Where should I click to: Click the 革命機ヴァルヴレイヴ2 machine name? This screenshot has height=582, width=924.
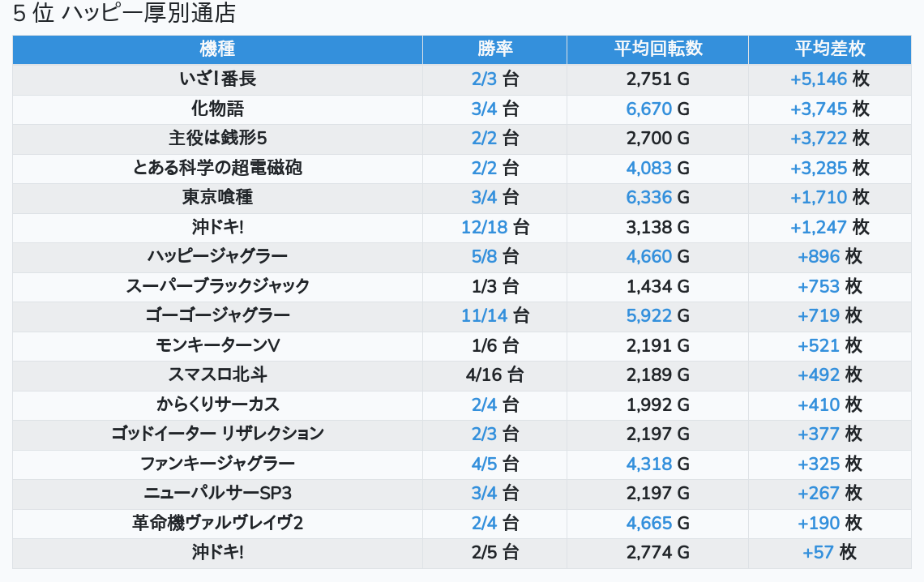pos(217,523)
